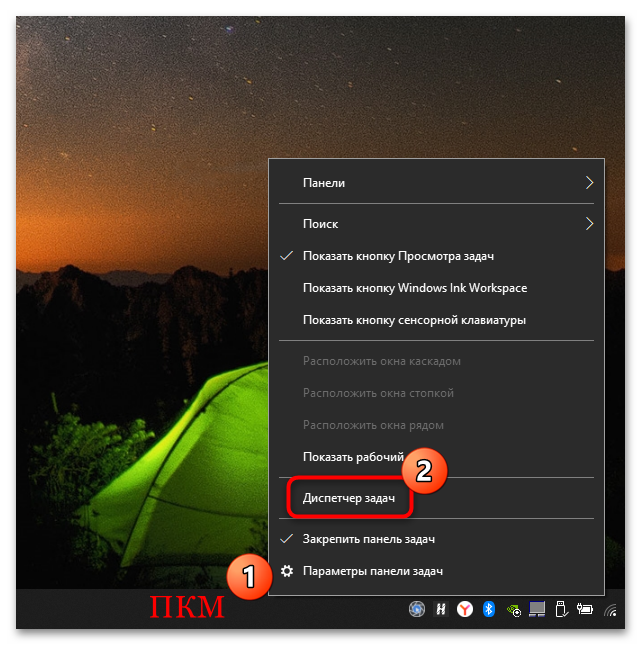Open the battery power status icon
This screenshot has height=645, width=641.
click(x=585, y=608)
